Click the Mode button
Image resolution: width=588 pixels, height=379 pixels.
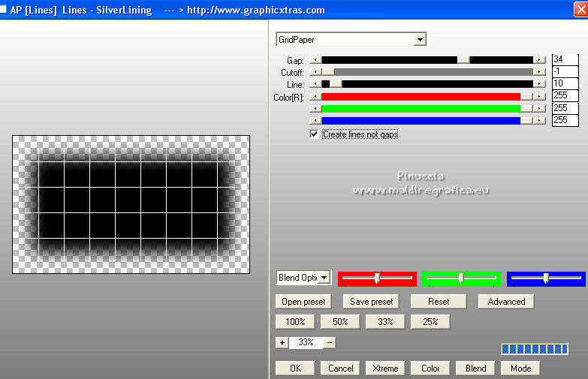[520, 368]
